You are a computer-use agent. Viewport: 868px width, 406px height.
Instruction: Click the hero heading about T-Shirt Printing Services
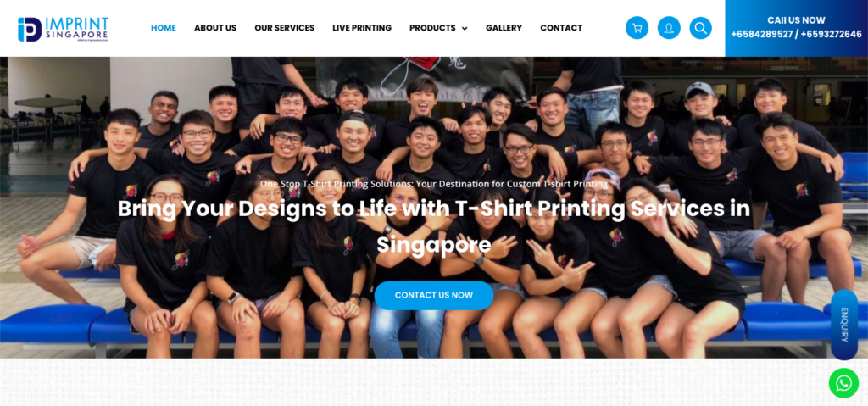coord(433,226)
